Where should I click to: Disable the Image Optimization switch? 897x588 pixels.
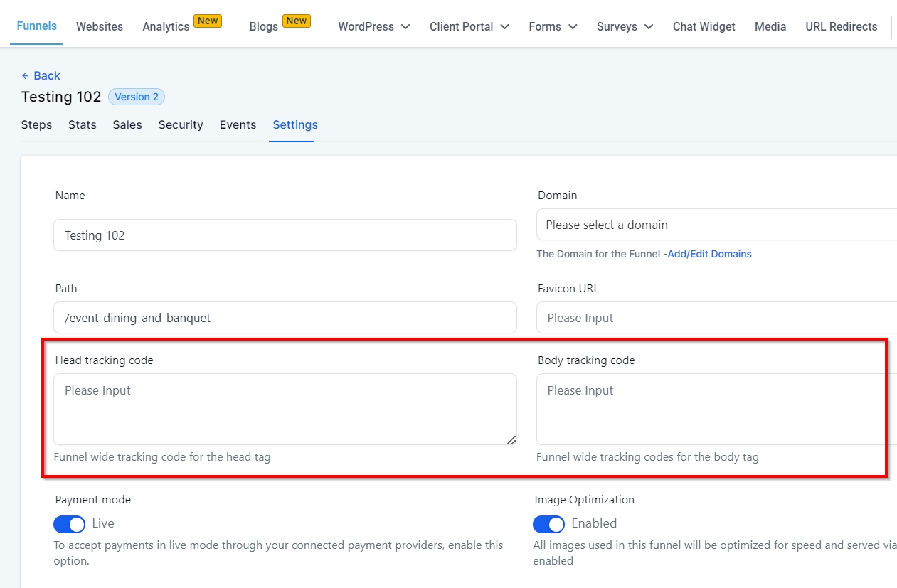coord(548,524)
